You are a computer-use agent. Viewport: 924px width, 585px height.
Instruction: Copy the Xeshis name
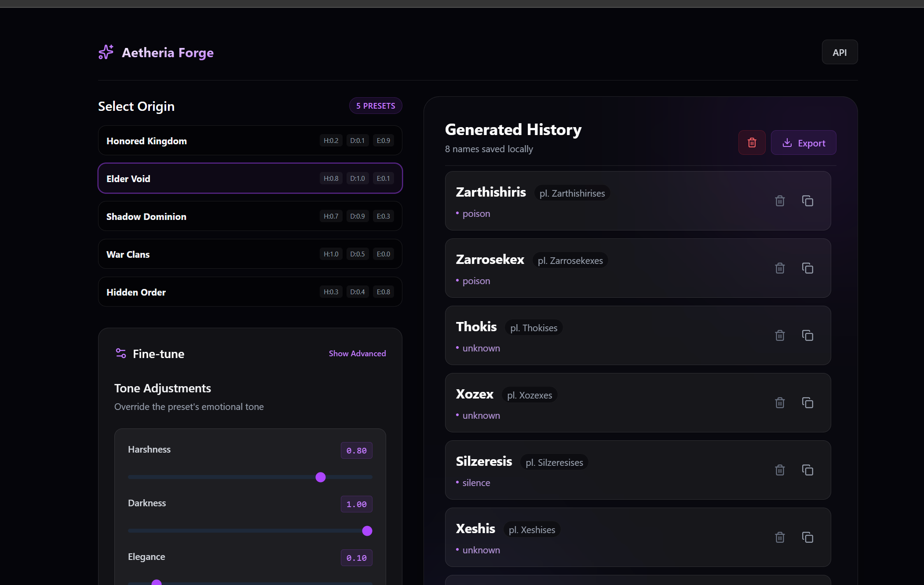pos(807,537)
